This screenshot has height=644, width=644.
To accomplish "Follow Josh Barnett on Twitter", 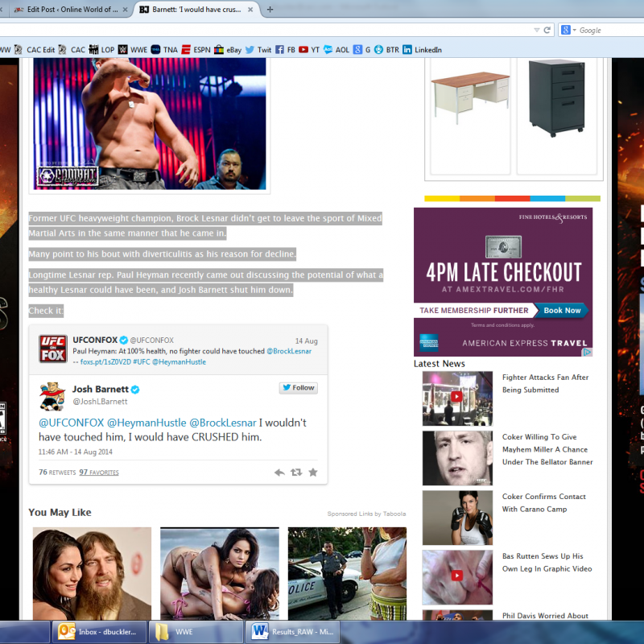I will click(298, 387).
